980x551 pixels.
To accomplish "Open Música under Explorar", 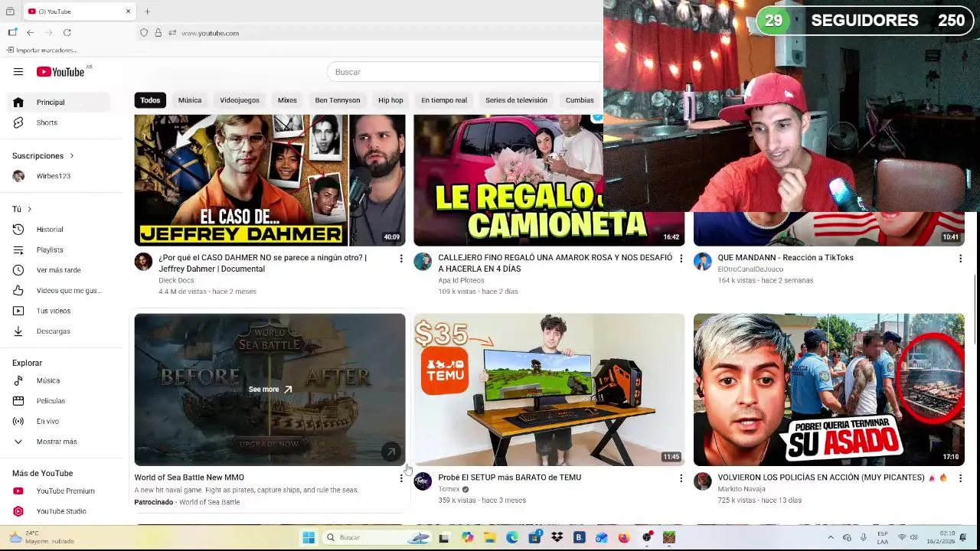I will [59, 380].
